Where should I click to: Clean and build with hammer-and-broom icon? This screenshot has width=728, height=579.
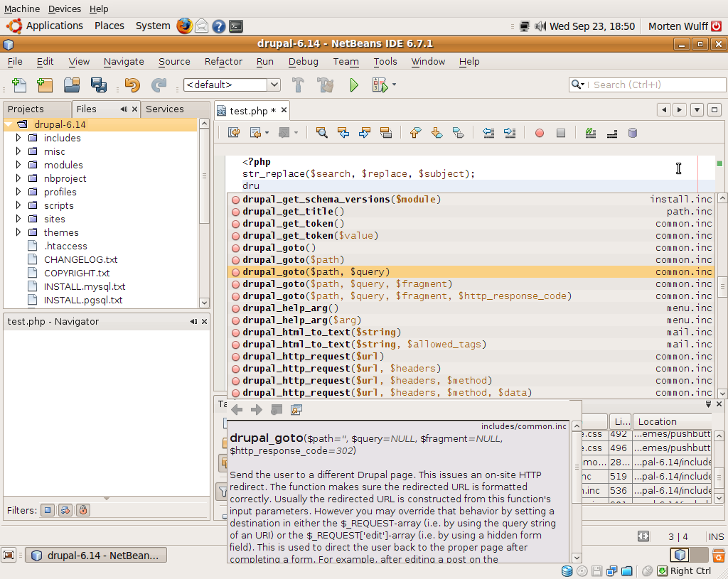(x=325, y=85)
